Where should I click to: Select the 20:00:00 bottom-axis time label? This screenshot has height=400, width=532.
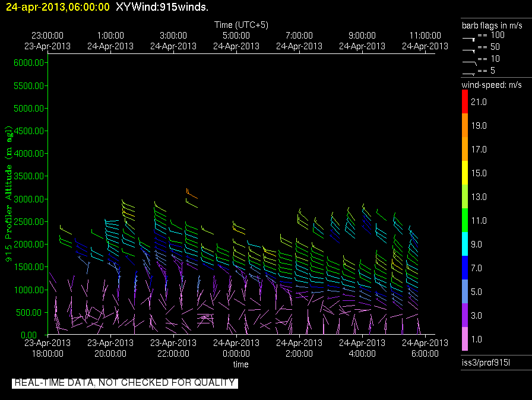pyautogui.click(x=110, y=354)
